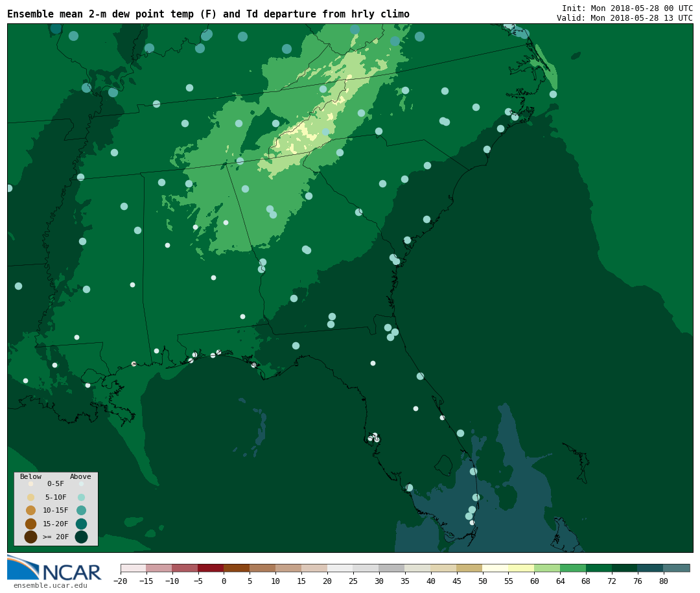This screenshot has height=593, width=700.
Task: Click the '0-5F' legend label
Action: point(56,483)
